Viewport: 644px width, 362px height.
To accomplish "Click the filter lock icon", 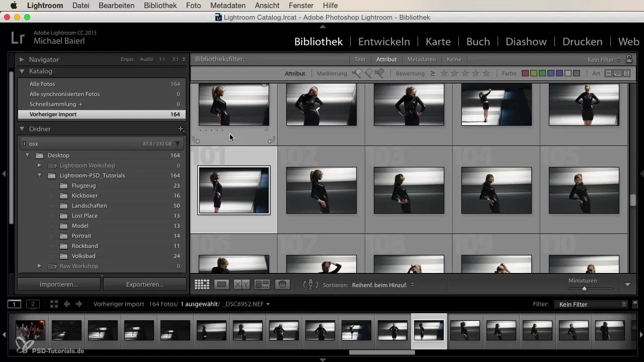I will coord(629,59).
